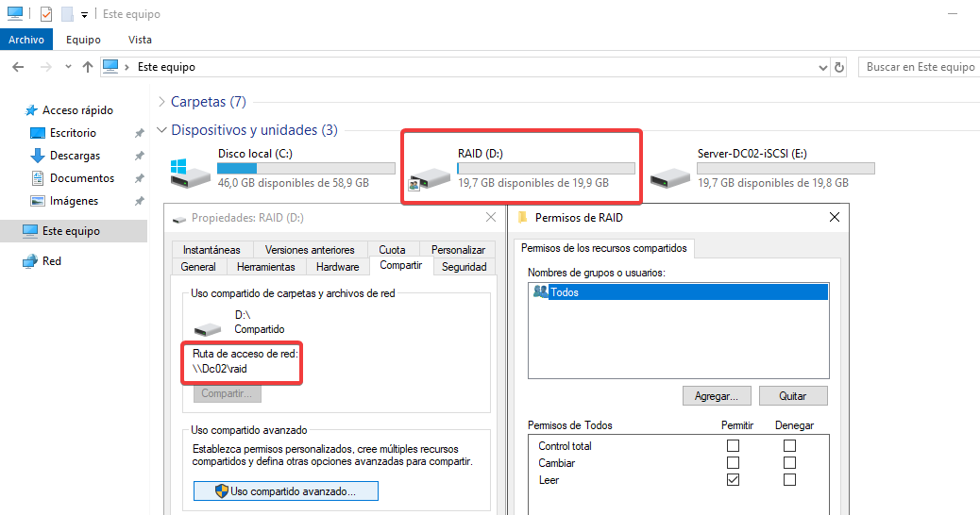Open the Vista ribbon tab
Image resolution: width=980 pixels, height=515 pixels.
point(140,40)
